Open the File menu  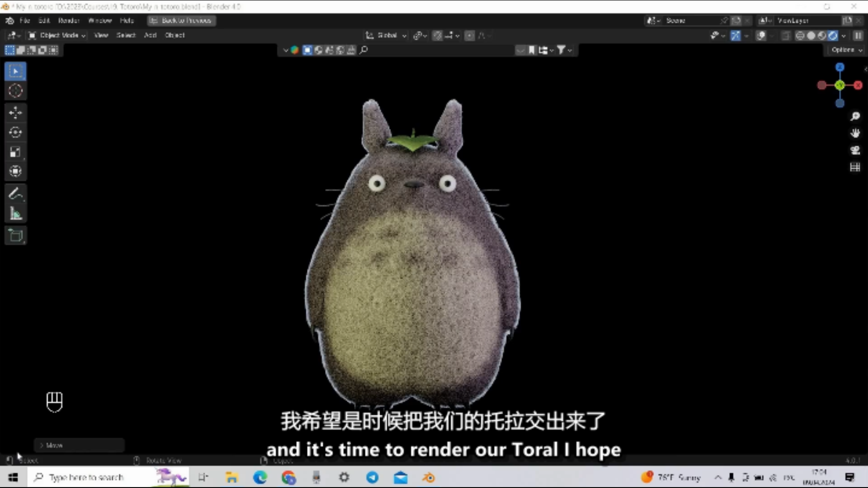25,20
